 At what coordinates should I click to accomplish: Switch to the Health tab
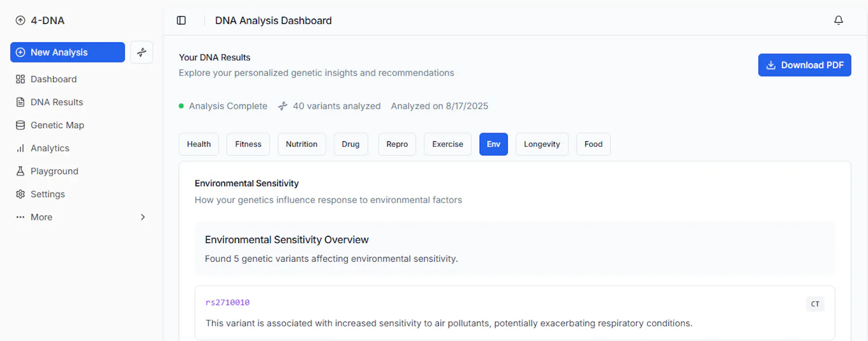[199, 144]
